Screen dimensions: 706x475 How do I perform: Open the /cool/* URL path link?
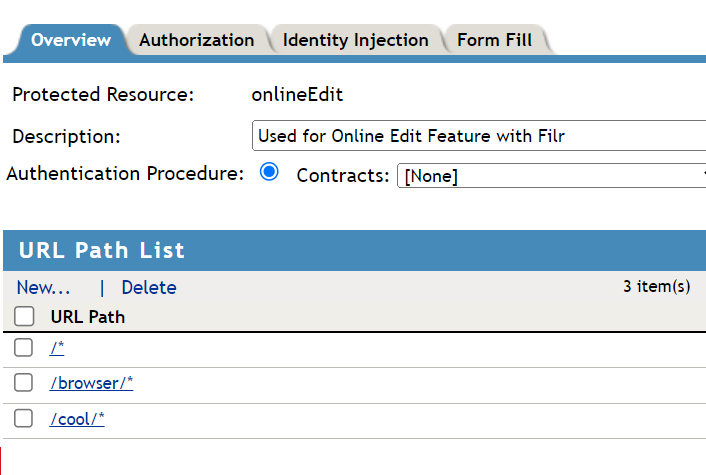77,419
